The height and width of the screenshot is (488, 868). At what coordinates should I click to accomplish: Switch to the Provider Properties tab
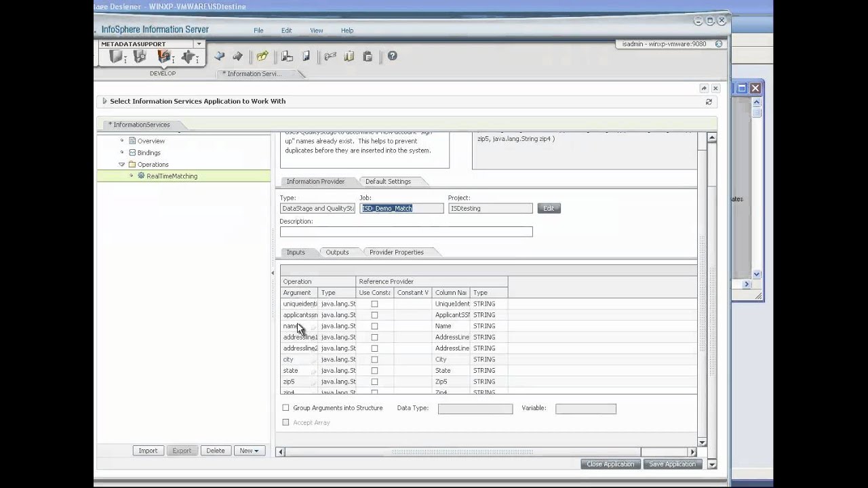(x=397, y=252)
